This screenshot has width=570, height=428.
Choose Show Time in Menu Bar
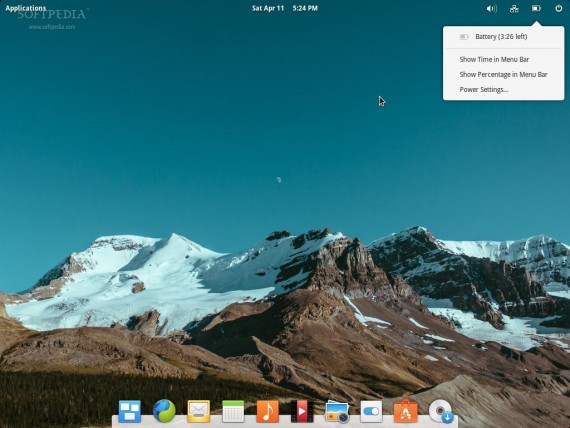[503, 59]
